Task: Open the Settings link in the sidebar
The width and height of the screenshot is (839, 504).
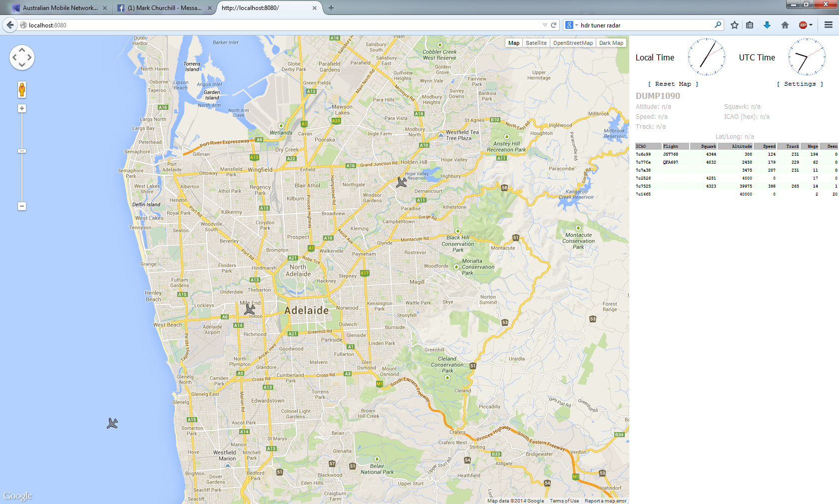Action: [800, 84]
